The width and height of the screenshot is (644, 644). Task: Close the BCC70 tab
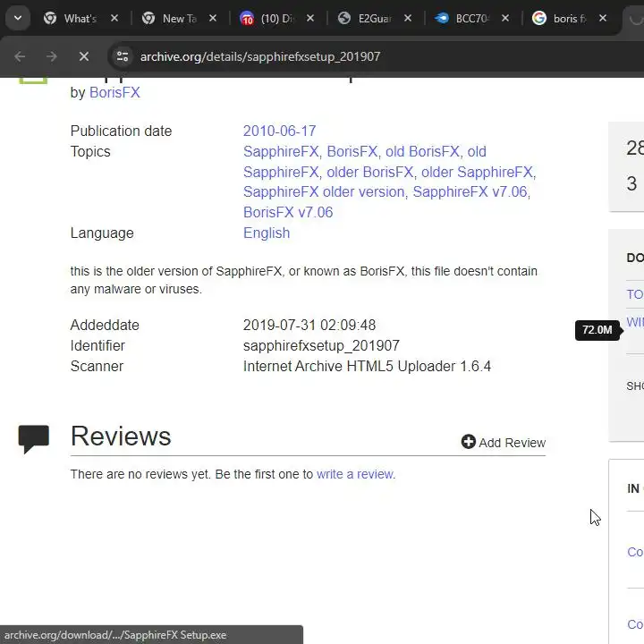click(x=505, y=18)
